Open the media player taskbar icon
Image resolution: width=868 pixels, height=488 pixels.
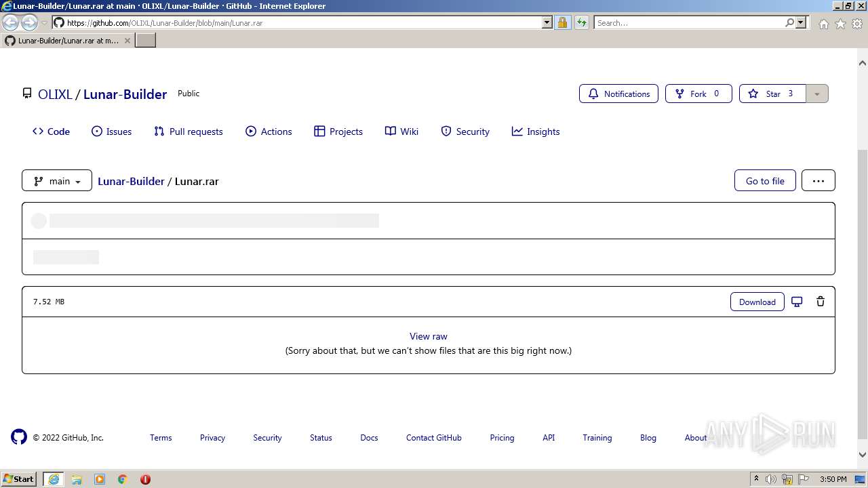[100, 479]
